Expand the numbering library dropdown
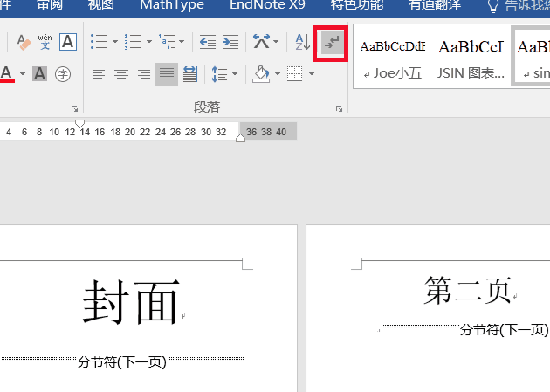 (x=149, y=42)
